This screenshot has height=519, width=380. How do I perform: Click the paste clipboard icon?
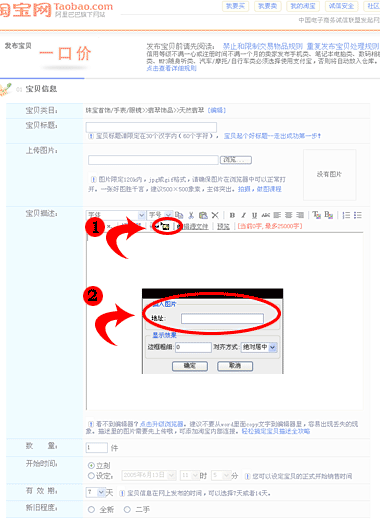(203, 215)
